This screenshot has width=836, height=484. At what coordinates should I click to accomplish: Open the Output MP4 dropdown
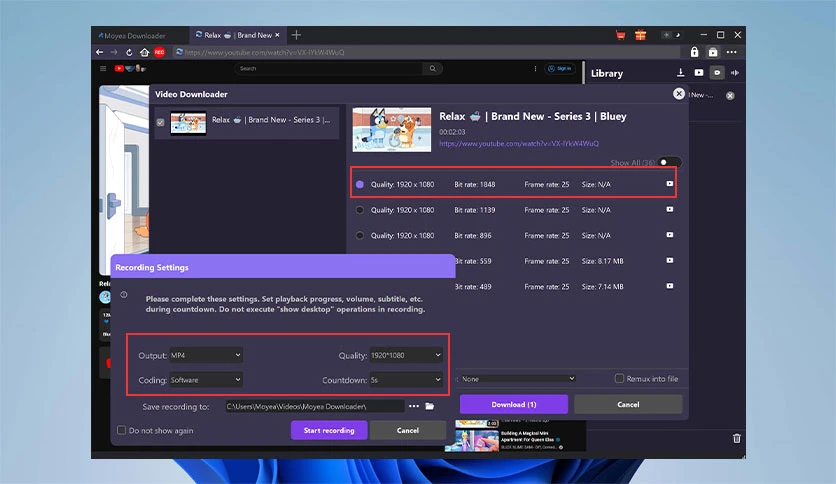206,355
